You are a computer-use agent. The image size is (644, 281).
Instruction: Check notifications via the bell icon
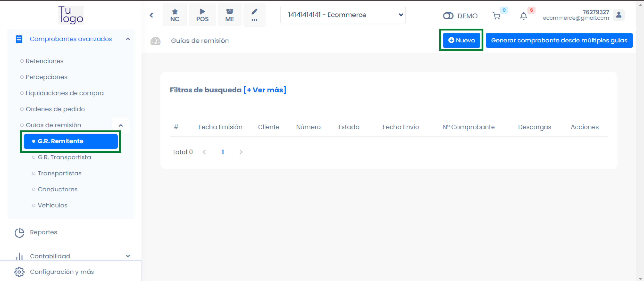pyautogui.click(x=524, y=16)
